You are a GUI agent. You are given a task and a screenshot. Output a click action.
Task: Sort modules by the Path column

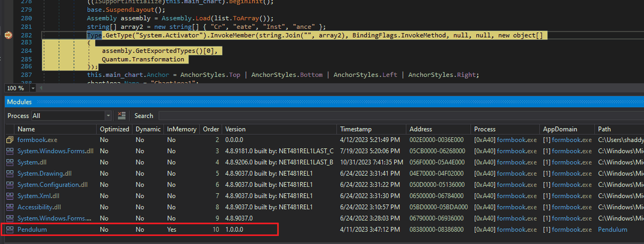click(x=619, y=129)
